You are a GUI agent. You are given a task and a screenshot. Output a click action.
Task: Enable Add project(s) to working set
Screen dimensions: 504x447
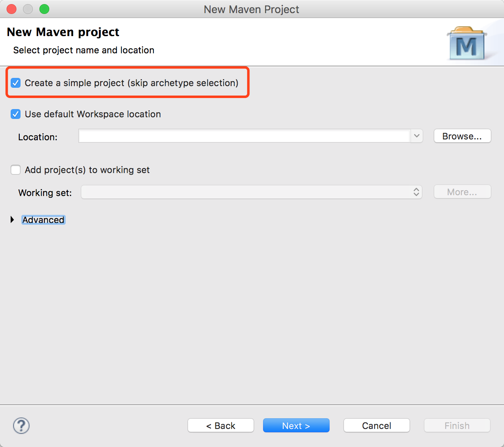coord(15,170)
